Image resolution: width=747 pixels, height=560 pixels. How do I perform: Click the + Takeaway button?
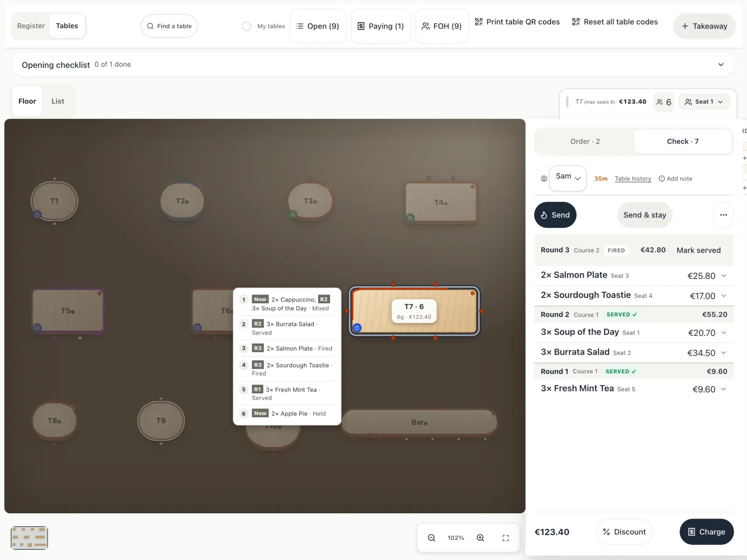[705, 26]
